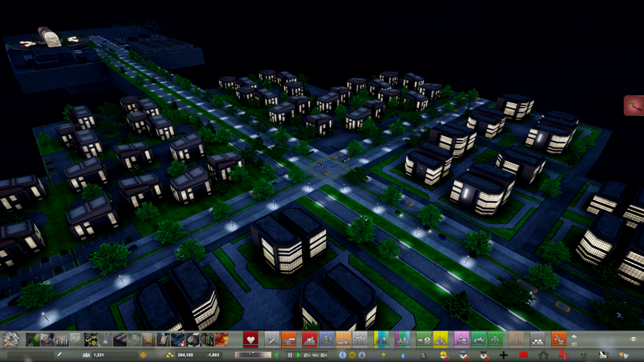Open the three workers population panel
The width and height of the screenshot is (644, 362).
(90, 340)
